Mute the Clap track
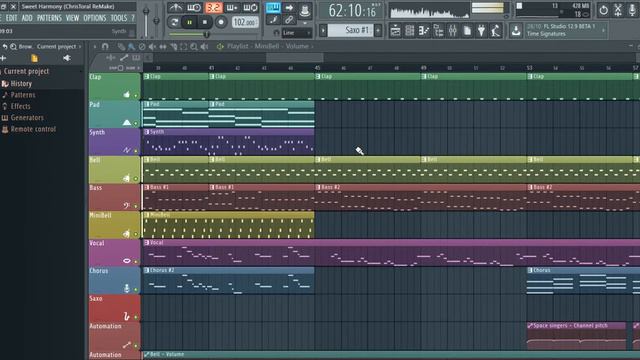This screenshot has width=640, height=360. coord(136,96)
